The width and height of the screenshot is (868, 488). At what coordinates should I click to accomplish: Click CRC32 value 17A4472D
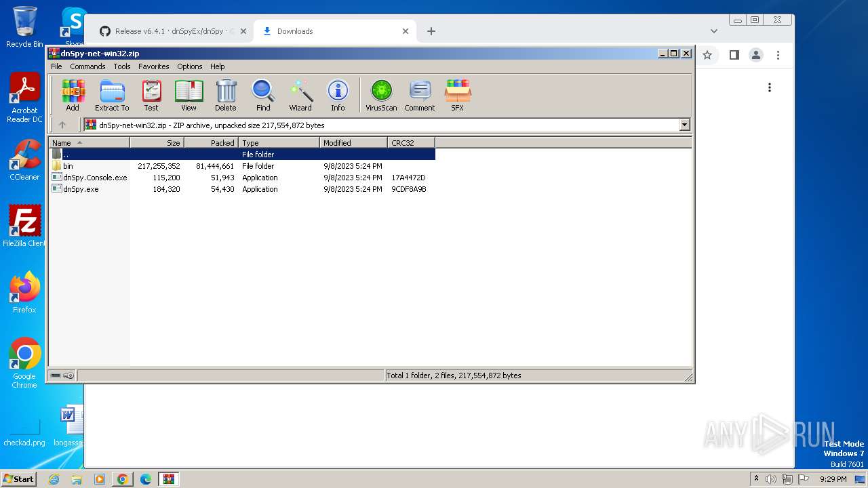(408, 178)
